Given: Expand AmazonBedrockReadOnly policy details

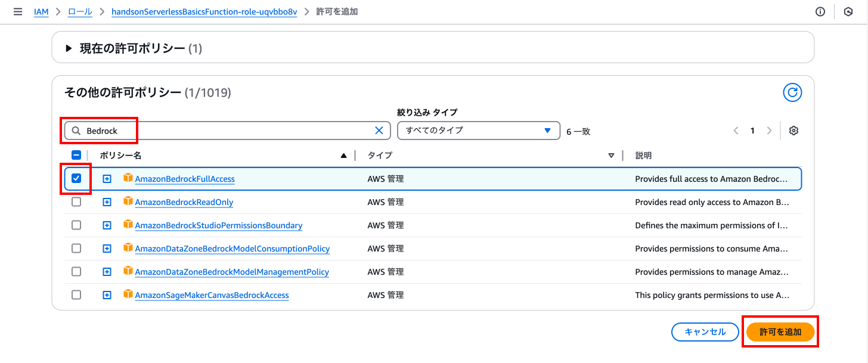Looking at the screenshot, I should coord(107,202).
